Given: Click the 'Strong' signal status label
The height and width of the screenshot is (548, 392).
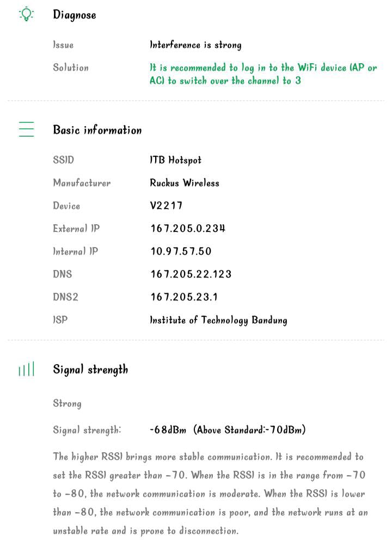Looking at the screenshot, I should click(x=67, y=404).
